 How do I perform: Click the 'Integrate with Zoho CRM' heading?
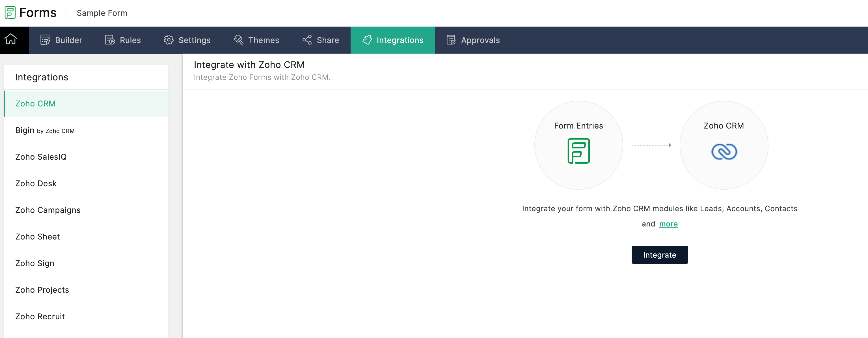click(x=249, y=65)
